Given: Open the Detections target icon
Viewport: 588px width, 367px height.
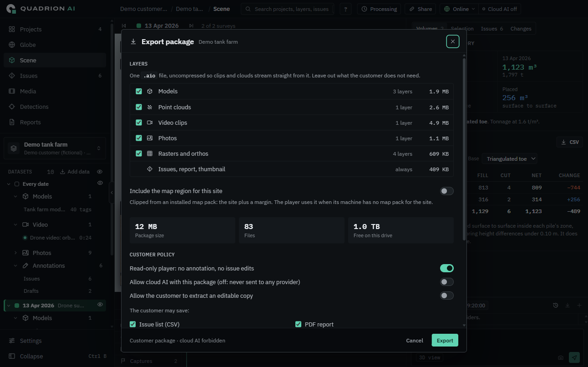Looking at the screenshot, I should [x=12, y=107].
